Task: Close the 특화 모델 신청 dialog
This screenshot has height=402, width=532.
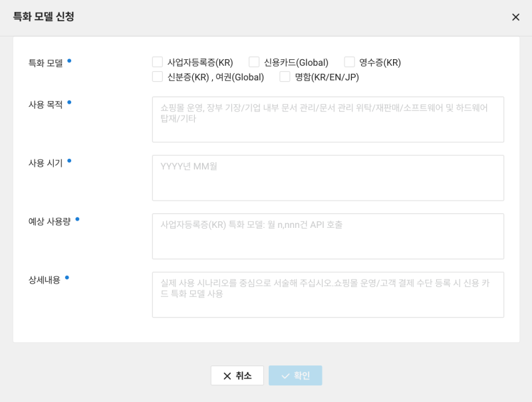Action: [515, 17]
